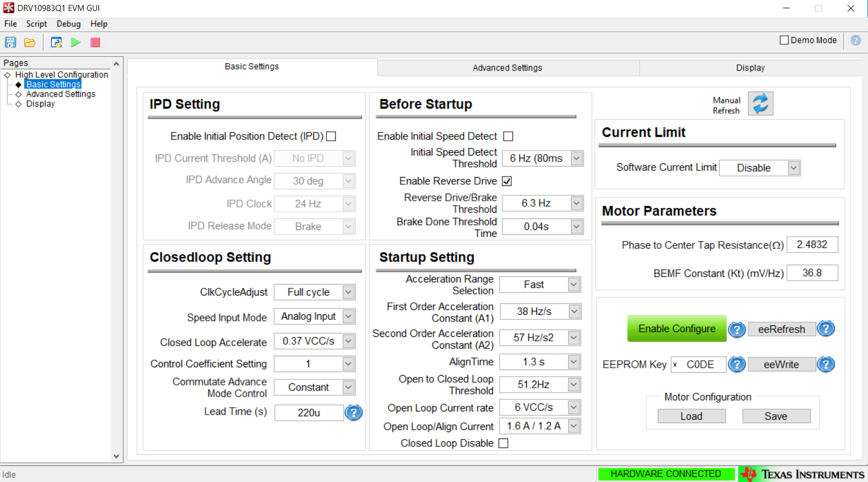Viewport: 868px width, 482px height.
Task: Select the Basic Settings tab
Action: (252, 67)
